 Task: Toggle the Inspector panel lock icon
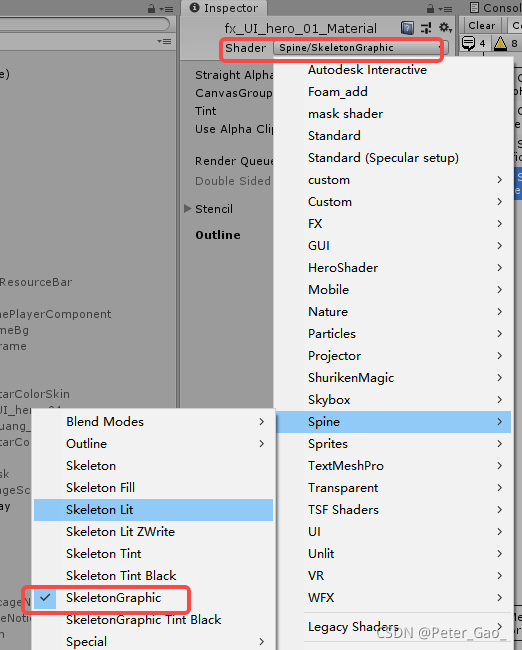[431, 8]
